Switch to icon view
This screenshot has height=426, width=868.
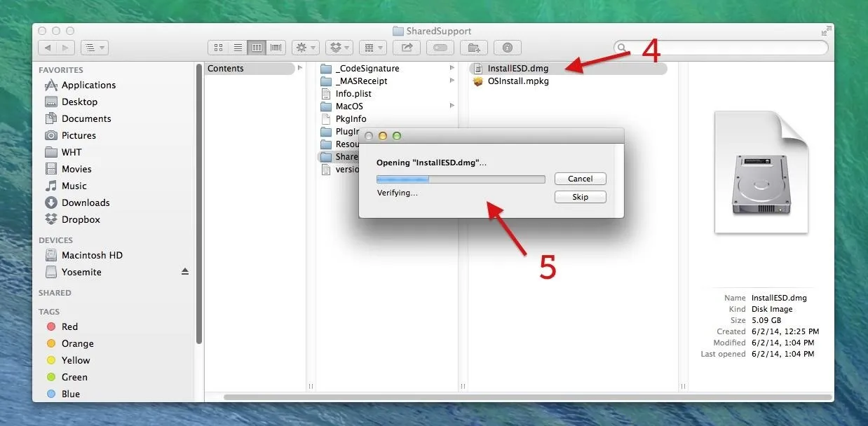(x=218, y=48)
